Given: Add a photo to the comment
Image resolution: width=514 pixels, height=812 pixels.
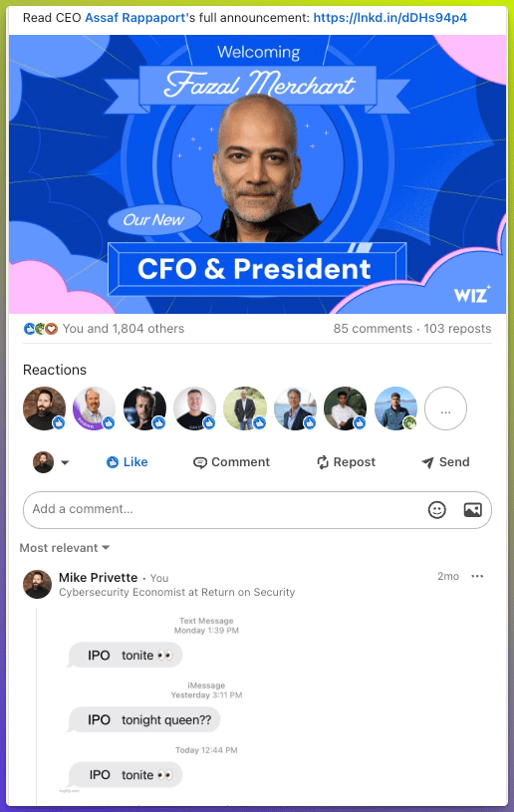Looking at the screenshot, I should click(472, 510).
